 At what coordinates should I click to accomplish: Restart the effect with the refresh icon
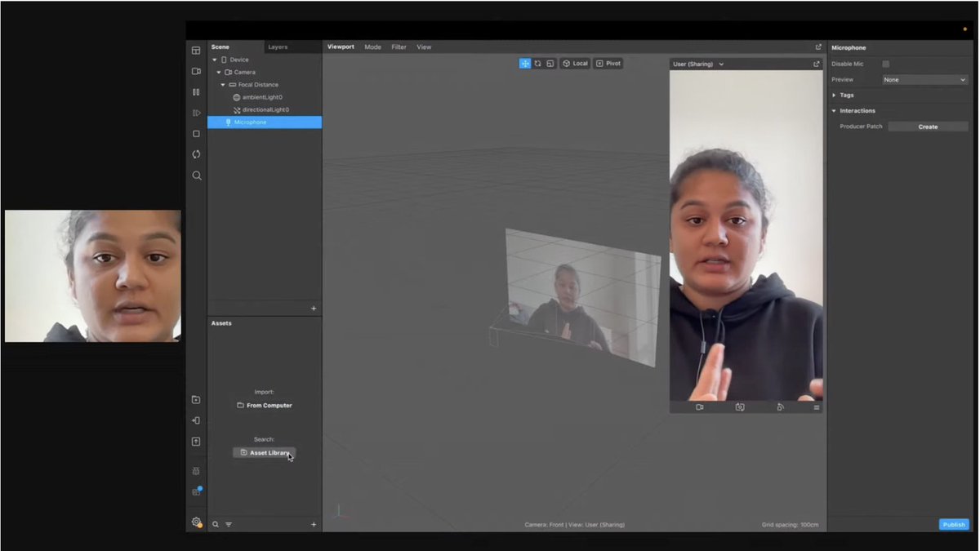(x=196, y=154)
